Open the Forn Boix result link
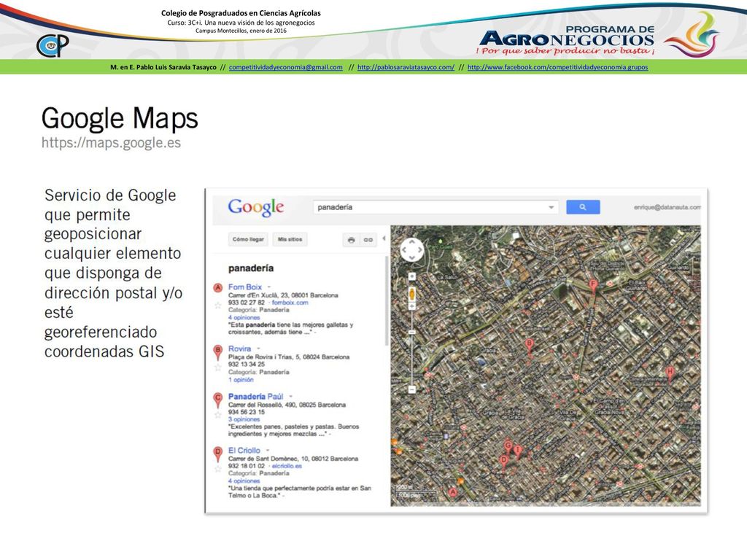The width and height of the screenshot is (747, 560). point(245,287)
